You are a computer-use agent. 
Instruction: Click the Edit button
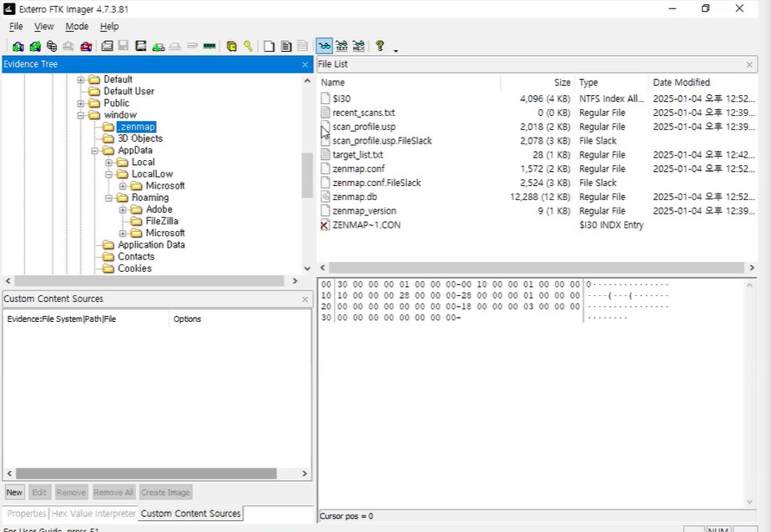[39, 492]
